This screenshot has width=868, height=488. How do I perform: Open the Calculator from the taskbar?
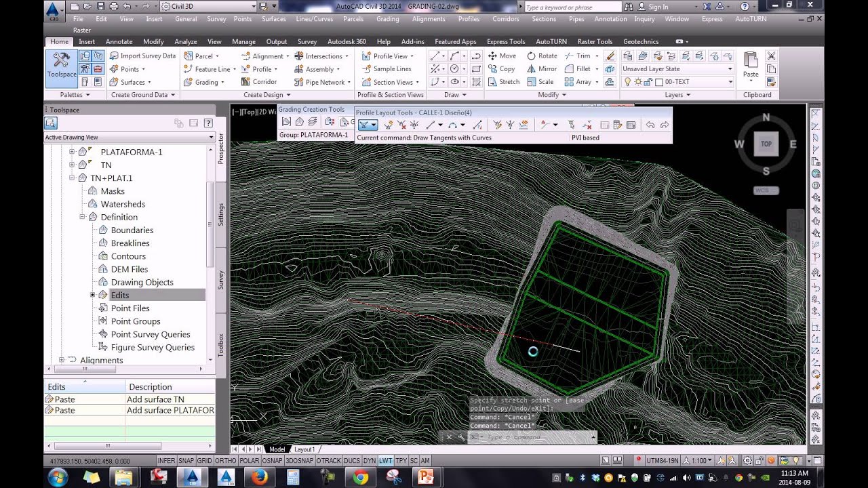tap(294, 477)
